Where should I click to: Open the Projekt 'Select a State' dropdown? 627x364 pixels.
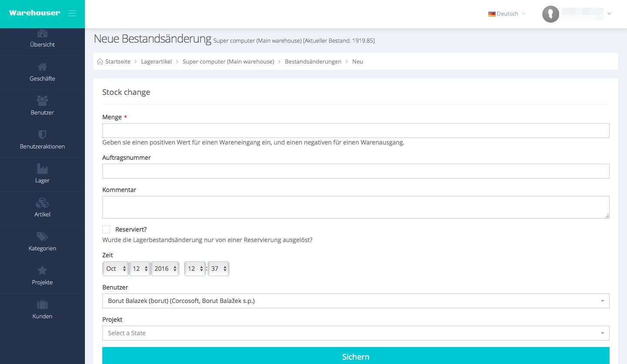tap(355, 333)
